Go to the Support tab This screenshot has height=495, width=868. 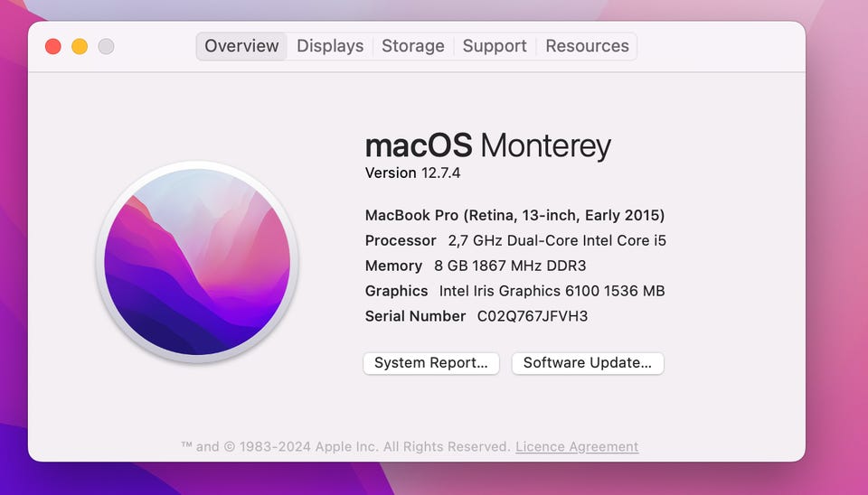(x=495, y=46)
